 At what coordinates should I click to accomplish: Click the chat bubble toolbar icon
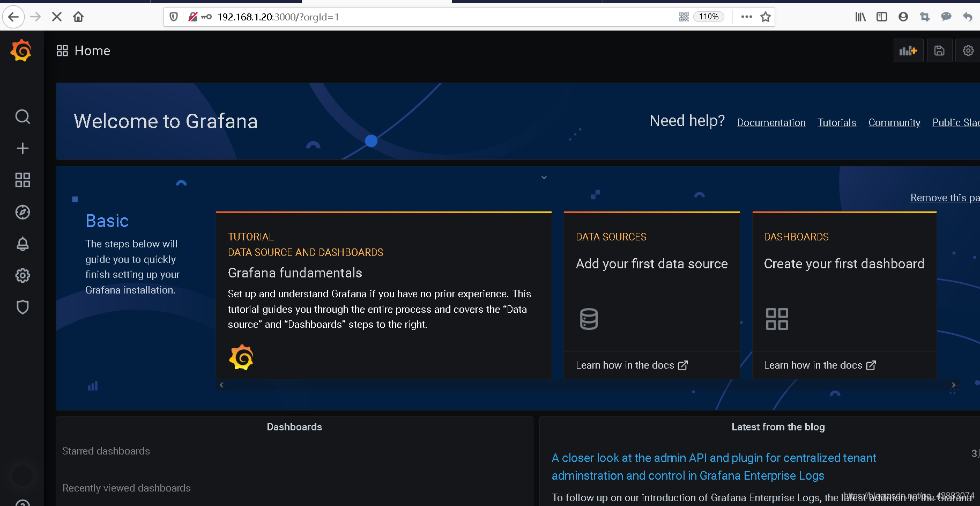coord(946,17)
